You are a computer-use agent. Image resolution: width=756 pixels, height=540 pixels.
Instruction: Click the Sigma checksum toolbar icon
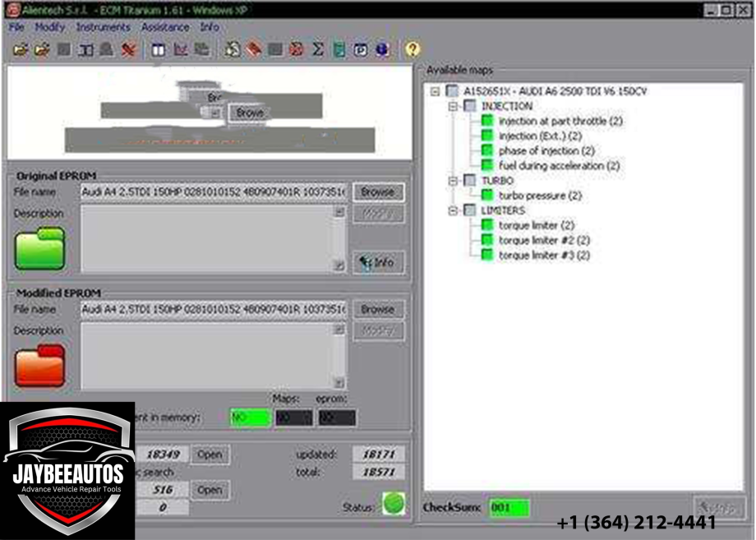[318, 49]
